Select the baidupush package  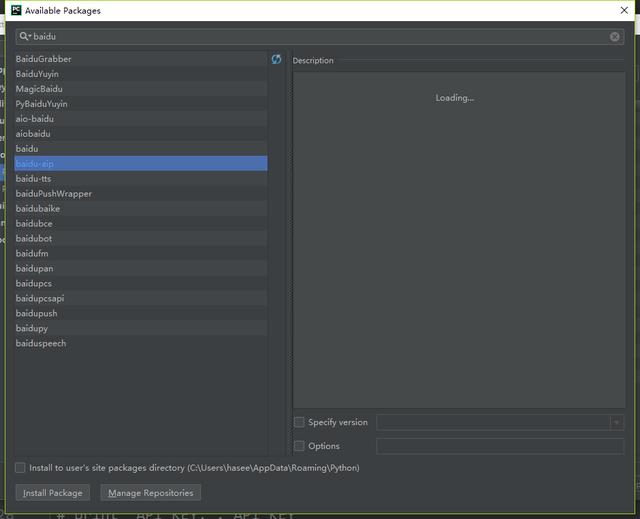click(141, 313)
